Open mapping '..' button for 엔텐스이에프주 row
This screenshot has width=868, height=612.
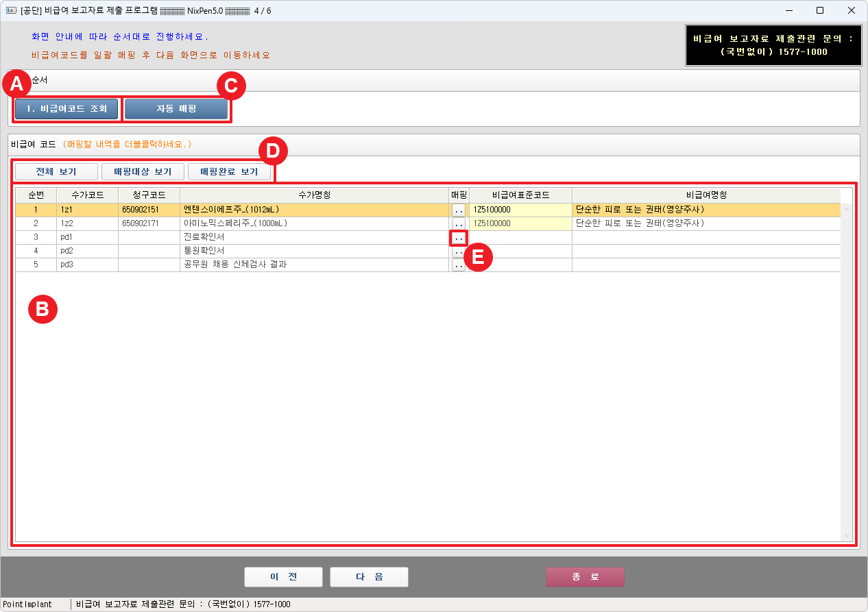(x=459, y=210)
